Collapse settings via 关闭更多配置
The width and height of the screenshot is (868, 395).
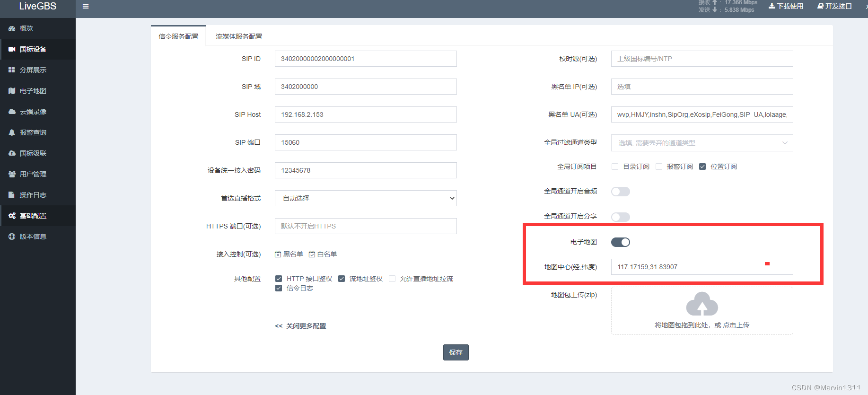(300, 326)
